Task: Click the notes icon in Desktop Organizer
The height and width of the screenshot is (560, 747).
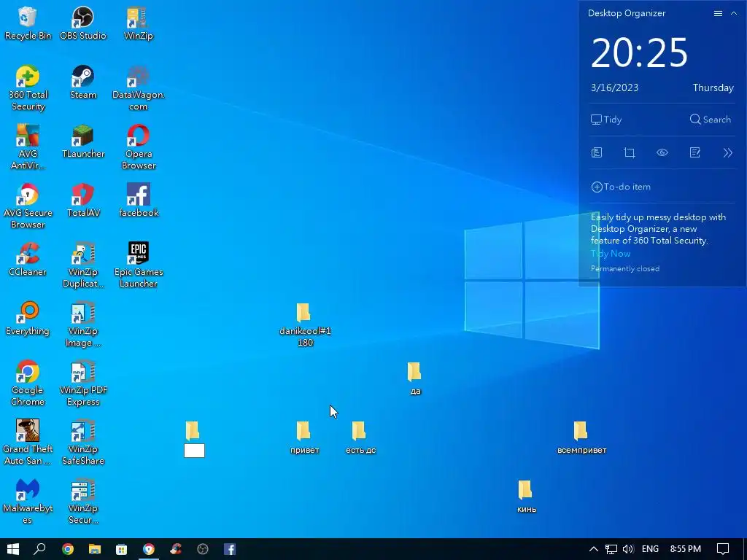Action: (597, 153)
